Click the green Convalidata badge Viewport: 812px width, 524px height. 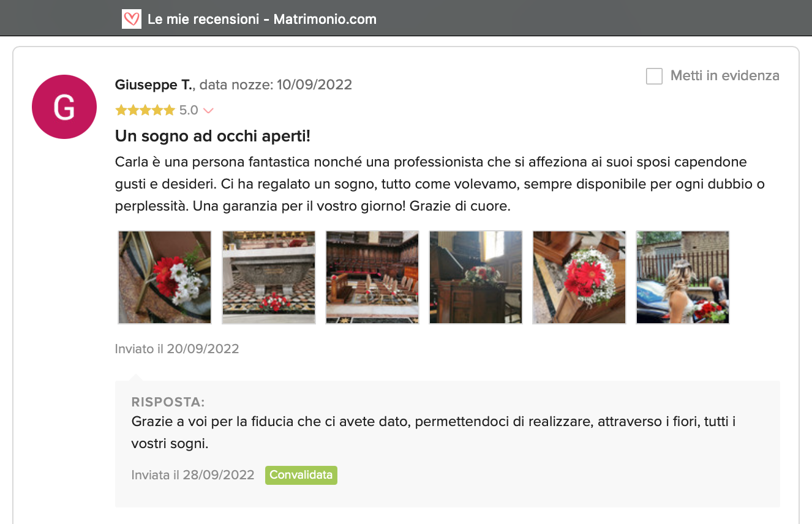tap(301, 475)
